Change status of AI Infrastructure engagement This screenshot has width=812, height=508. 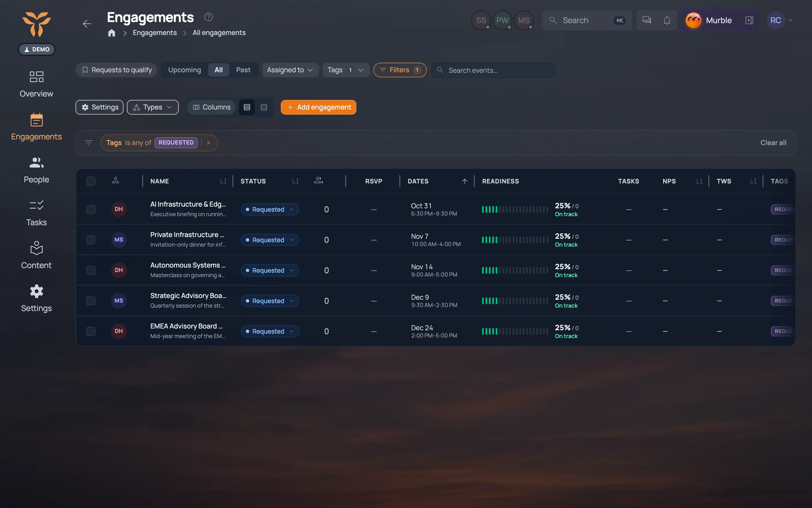[x=270, y=209]
